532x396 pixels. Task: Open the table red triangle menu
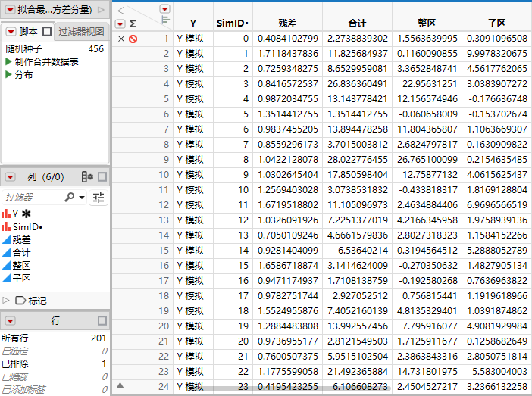pos(10,10)
